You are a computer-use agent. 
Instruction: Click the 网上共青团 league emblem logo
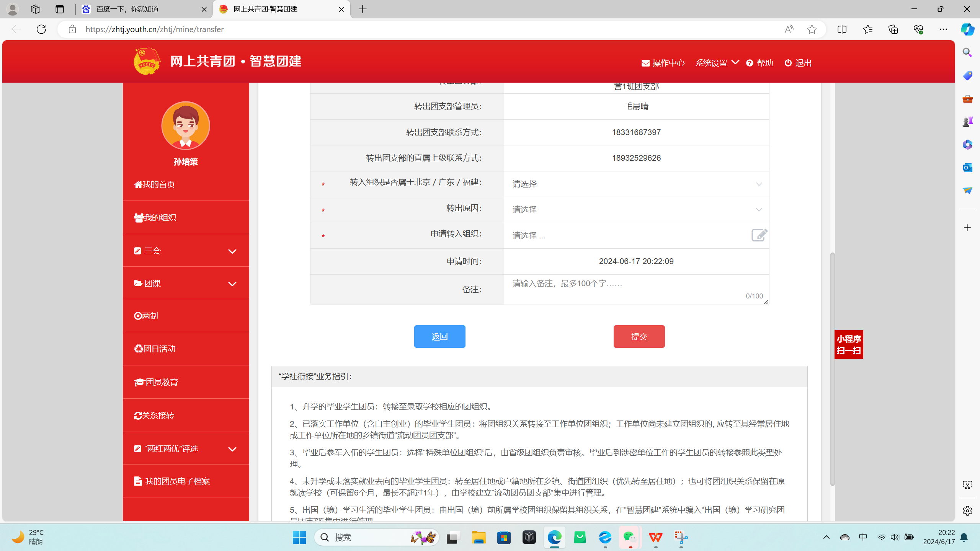[147, 61]
